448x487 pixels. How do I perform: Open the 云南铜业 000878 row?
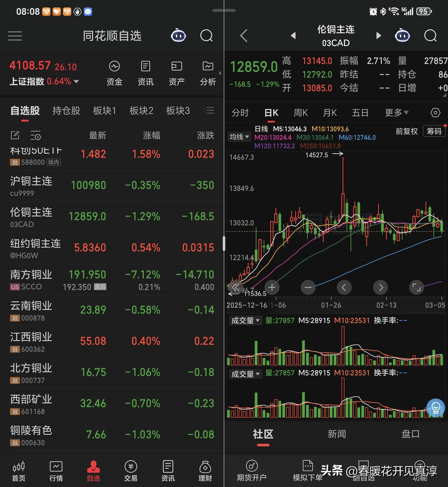[x=112, y=311]
